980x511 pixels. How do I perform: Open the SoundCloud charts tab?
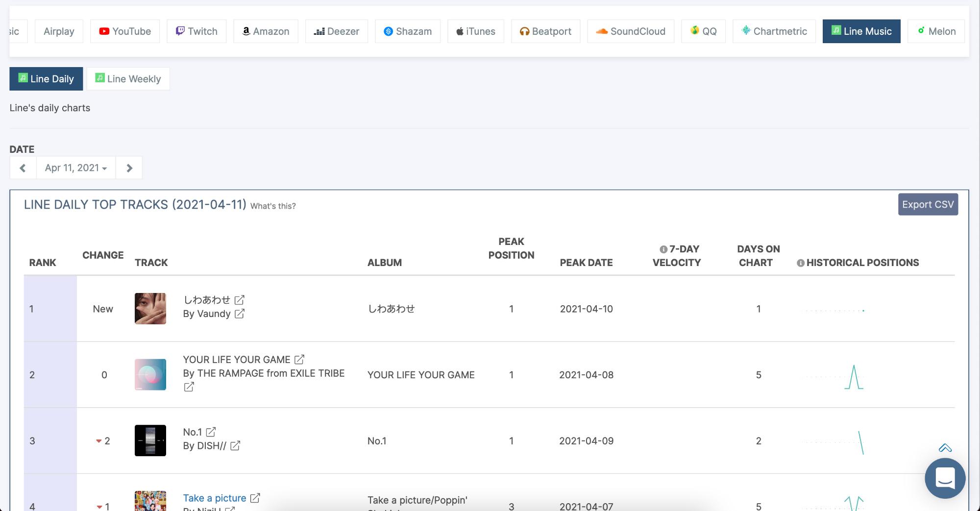coord(631,31)
